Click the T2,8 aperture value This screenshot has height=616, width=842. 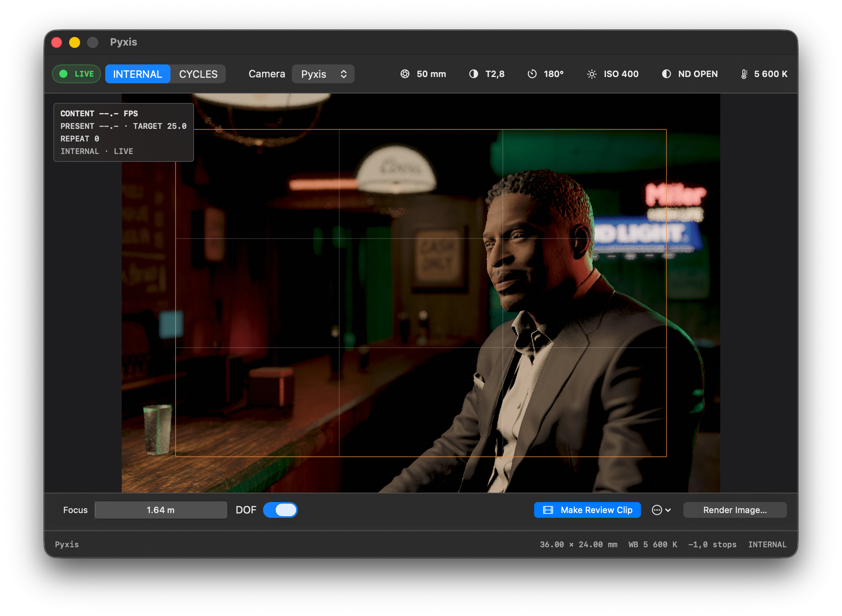pos(495,74)
